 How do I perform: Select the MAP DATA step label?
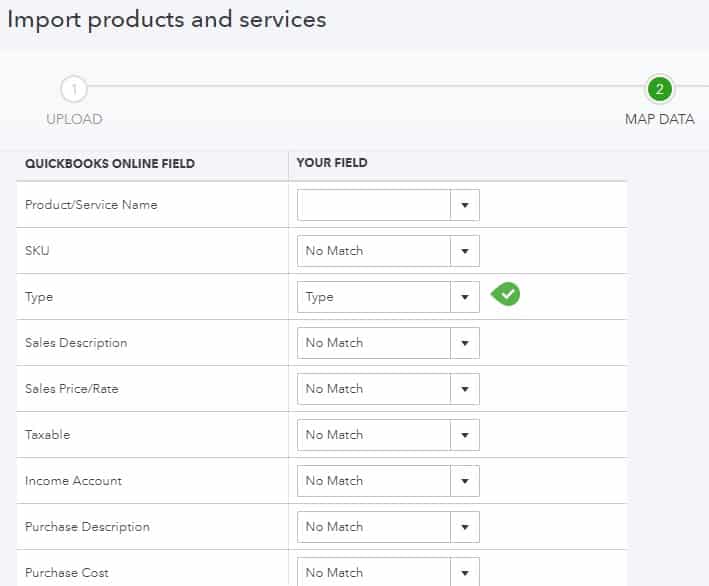659,119
